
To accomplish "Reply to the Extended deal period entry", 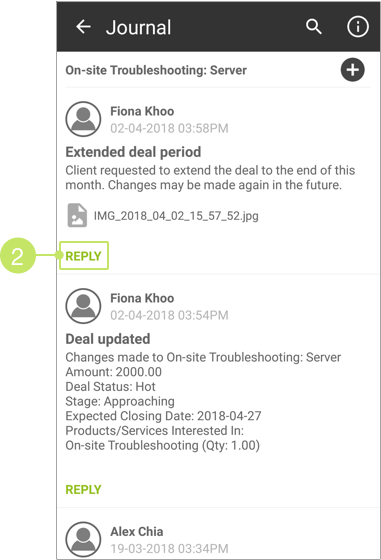I will (84, 256).
